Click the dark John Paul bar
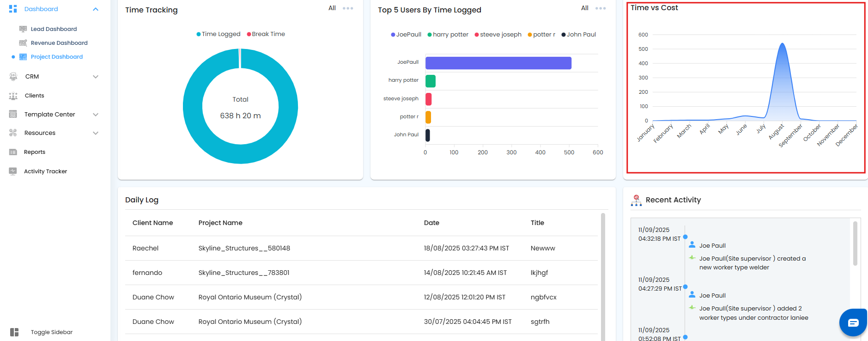Viewport: 868px width, 341px height. click(428, 135)
